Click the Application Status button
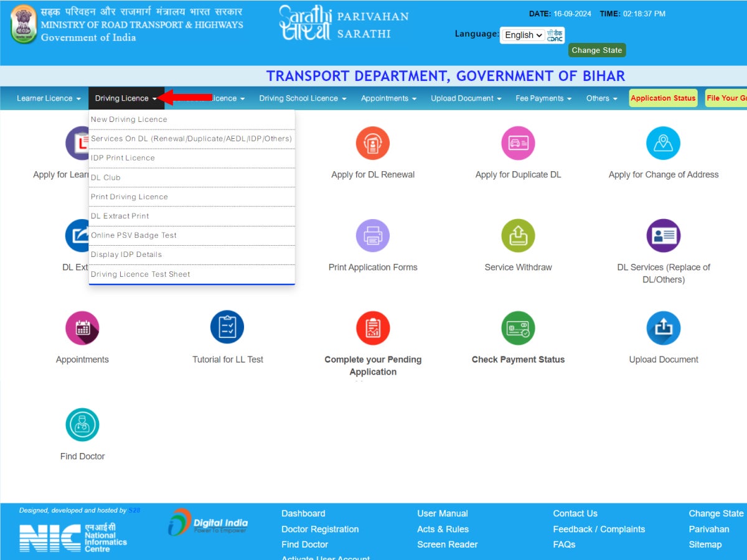The height and width of the screenshot is (560, 747). point(663,98)
